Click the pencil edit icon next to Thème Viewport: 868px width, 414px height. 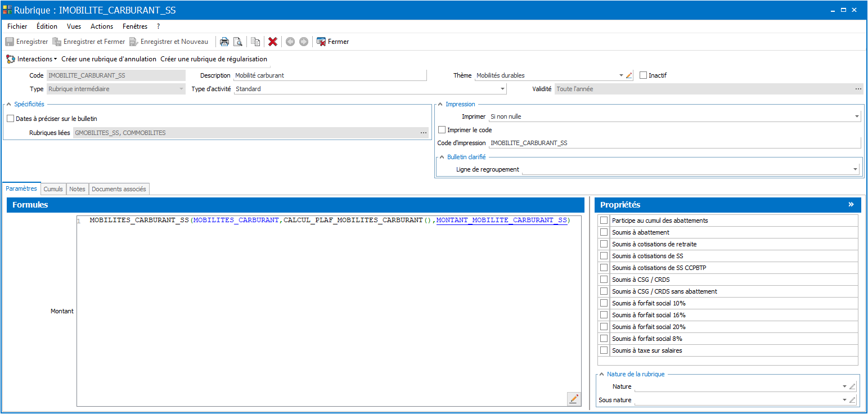pyautogui.click(x=629, y=75)
